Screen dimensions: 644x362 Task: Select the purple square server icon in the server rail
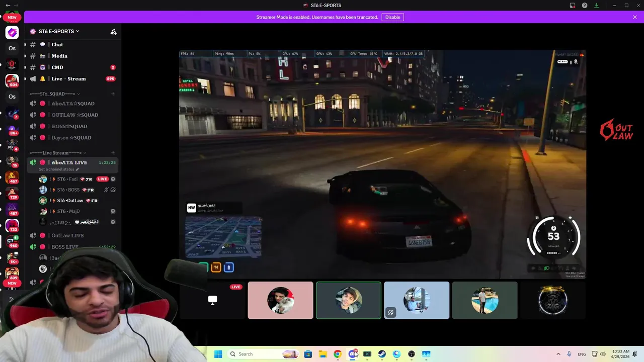point(12,32)
